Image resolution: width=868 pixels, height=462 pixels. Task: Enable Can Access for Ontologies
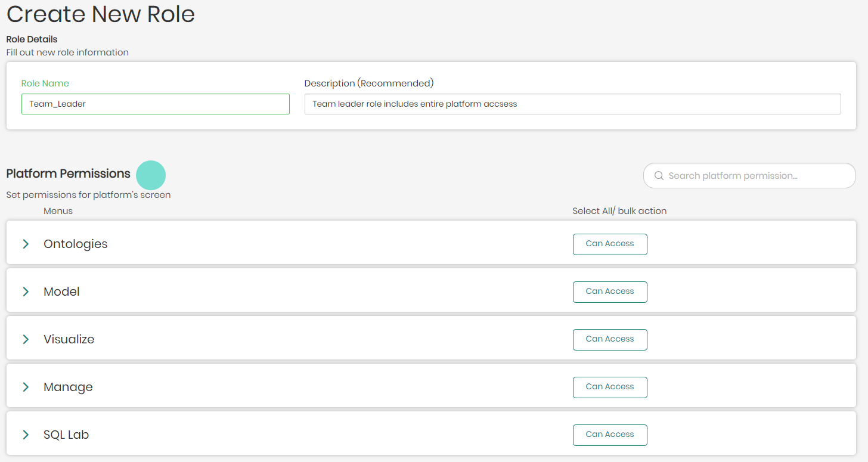[610, 244]
